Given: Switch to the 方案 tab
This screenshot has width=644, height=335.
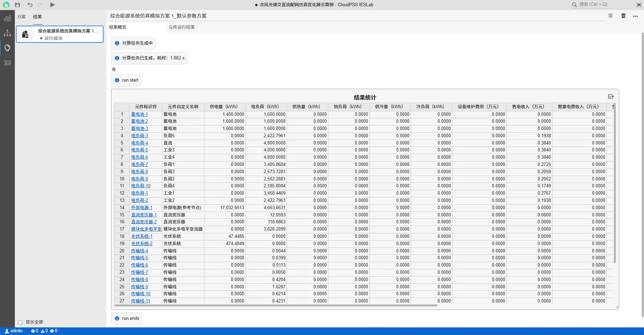Looking at the screenshot, I should point(21,17).
